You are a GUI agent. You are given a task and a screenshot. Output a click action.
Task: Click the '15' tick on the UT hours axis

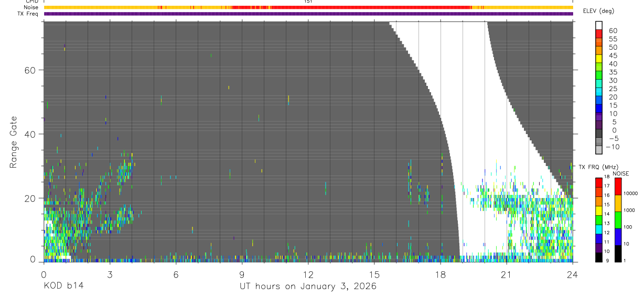(x=374, y=274)
